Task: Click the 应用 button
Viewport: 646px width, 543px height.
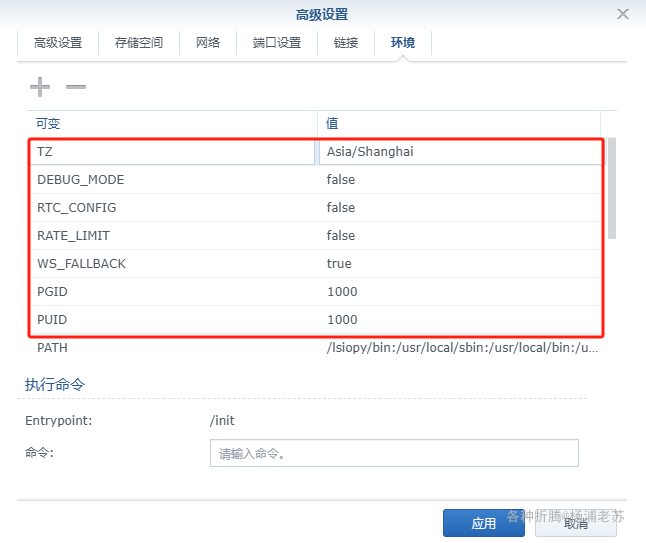Action: 484,523
